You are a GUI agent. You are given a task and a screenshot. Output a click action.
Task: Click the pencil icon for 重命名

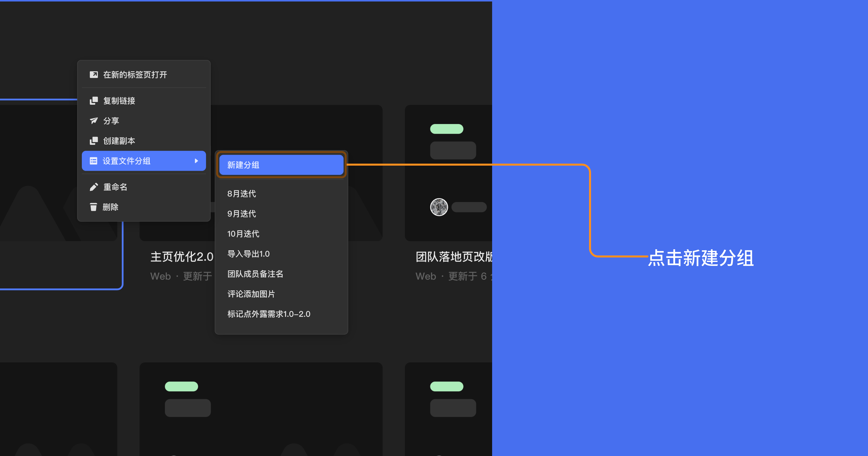coord(94,187)
